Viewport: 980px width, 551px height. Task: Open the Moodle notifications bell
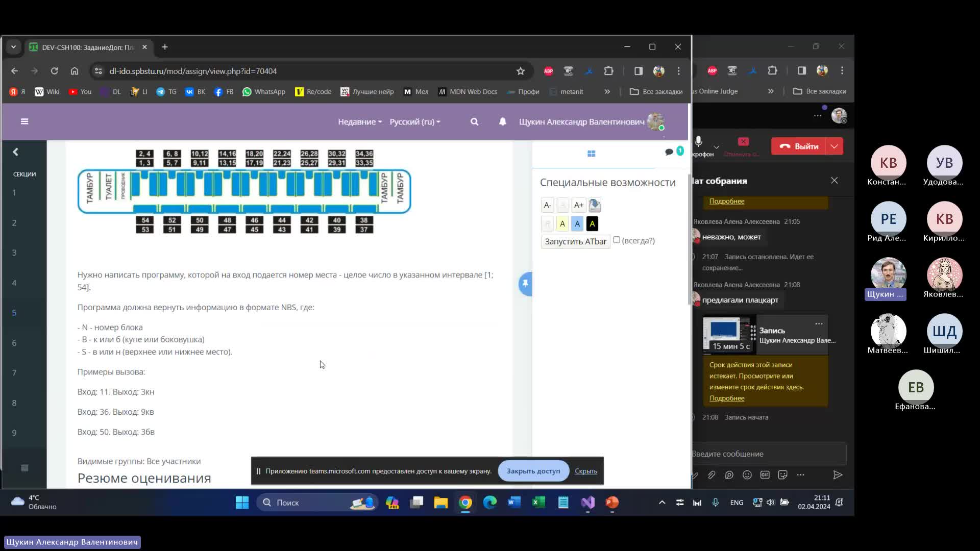pyautogui.click(x=503, y=121)
